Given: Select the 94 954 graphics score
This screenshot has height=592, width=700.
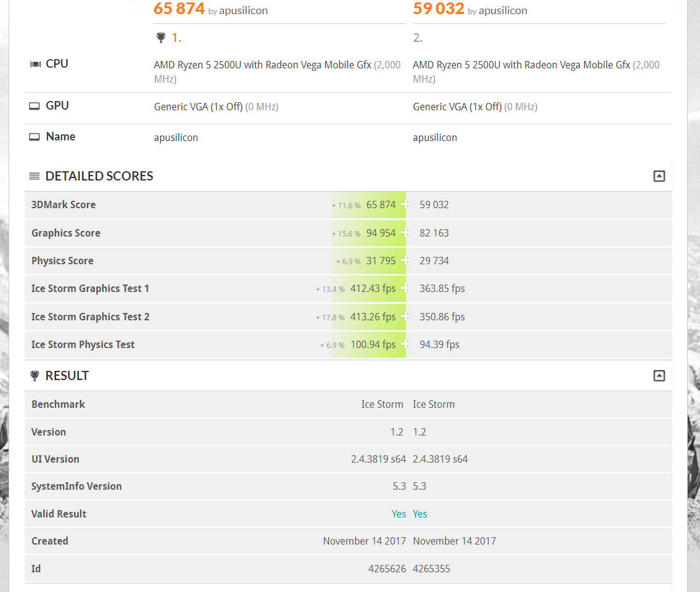Looking at the screenshot, I should point(381,233).
